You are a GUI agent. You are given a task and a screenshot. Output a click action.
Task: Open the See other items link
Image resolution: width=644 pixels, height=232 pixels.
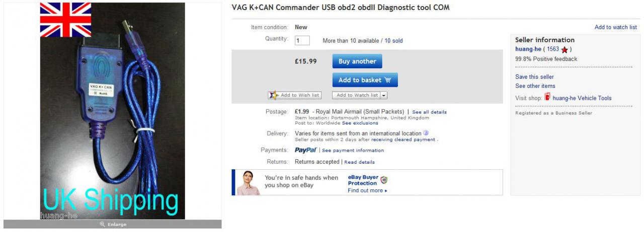[535, 86]
